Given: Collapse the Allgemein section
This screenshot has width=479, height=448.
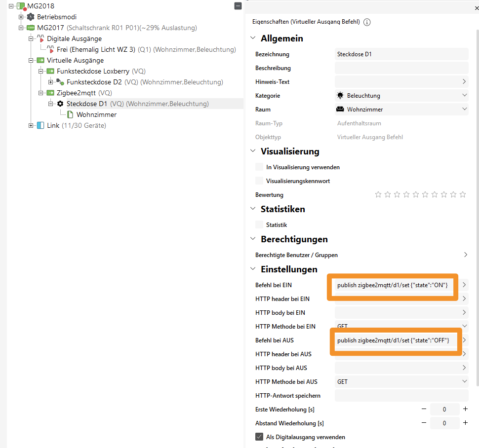Looking at the screenshot, I should point(253,38).
